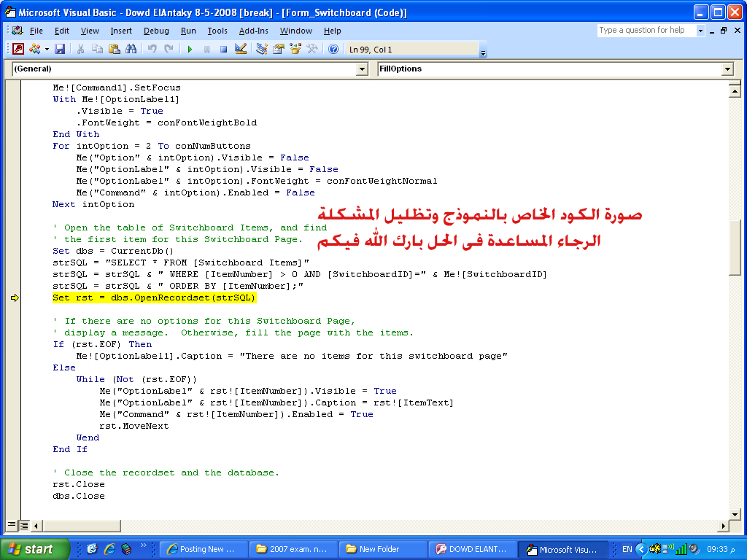The height and width of the screenshot is (560, 747).
Task: Undo the last action in the toolbar
Action: 152,49
